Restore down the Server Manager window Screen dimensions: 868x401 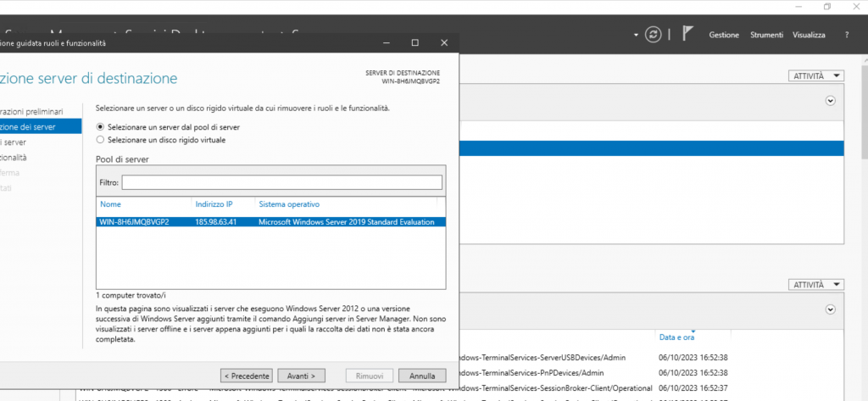coord(826,7)
